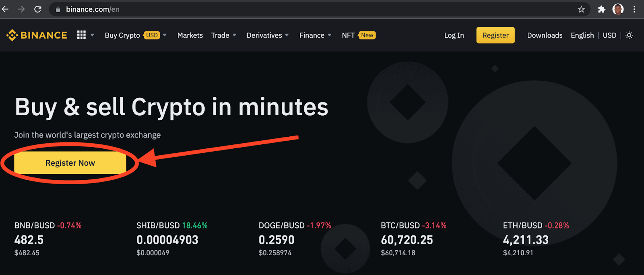Viewport: 644px width, 275px height.
Task: Expand the Finance dropdown arrow
Action: [329, 35]
